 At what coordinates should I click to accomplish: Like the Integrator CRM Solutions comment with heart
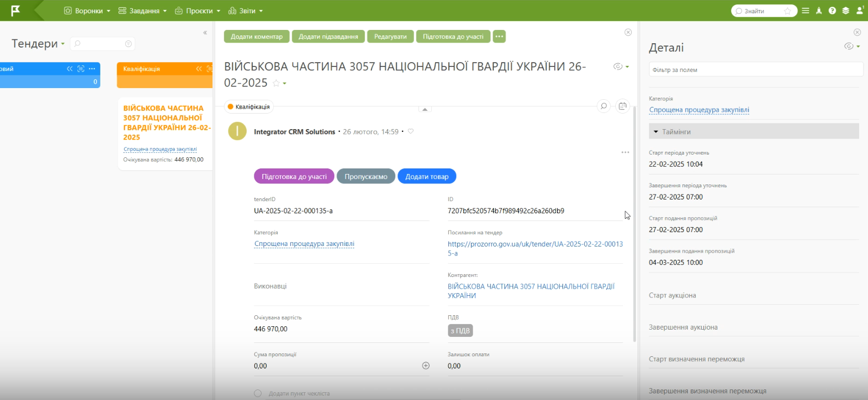tap(411, 132)
